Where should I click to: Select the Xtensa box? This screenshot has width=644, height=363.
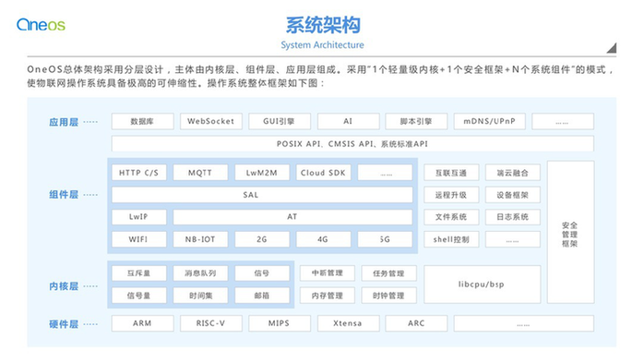pos(348,323)
